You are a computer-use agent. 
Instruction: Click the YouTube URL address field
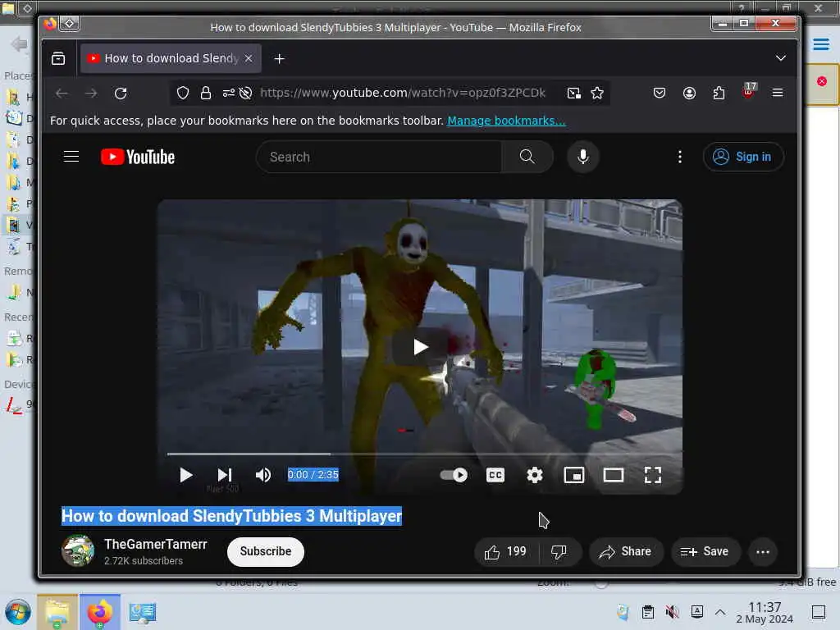[403, 93]
